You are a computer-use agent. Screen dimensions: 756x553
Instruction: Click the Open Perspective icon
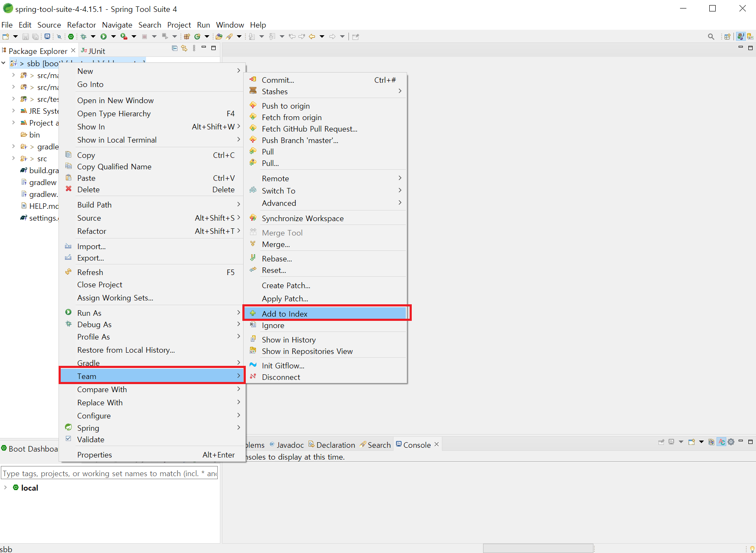pyautogui.click(x=728, y=36)
